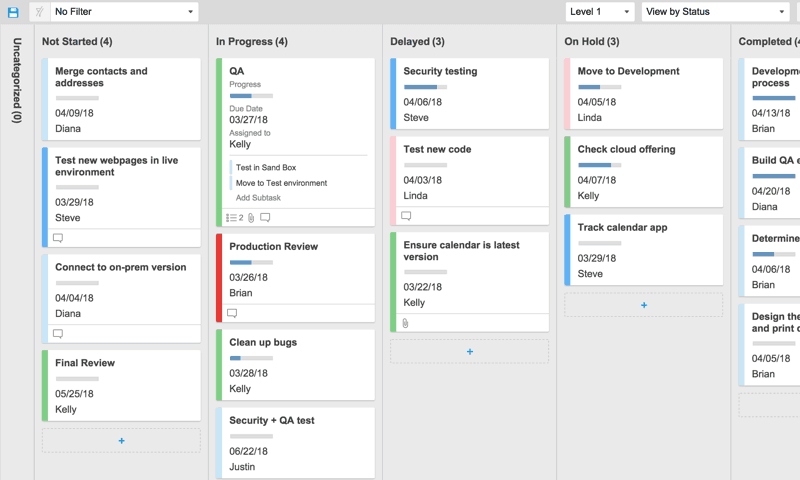Click progress bar on Clean up bugs card

tap(248, 358)
